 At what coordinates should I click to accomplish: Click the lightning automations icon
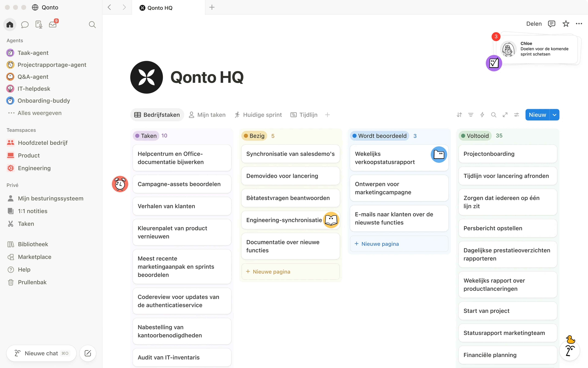click(x=482, y=115)
